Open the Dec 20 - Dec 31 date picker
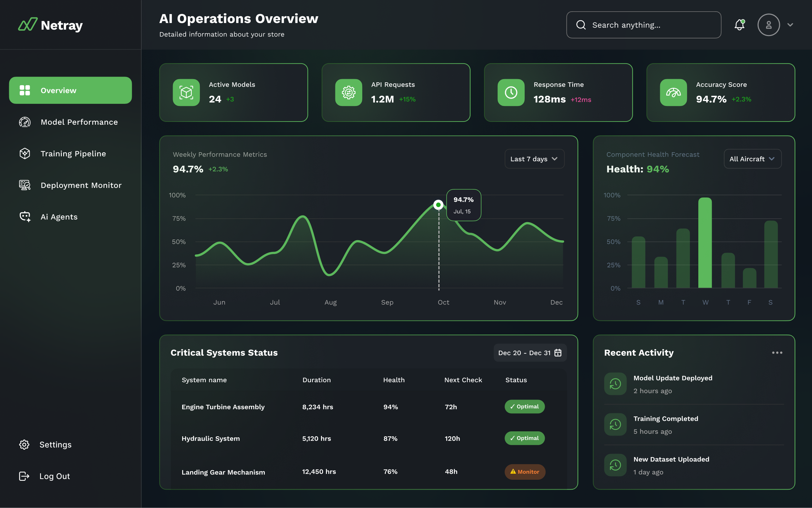This screenshot has width=812, height=508. point(530,353)
